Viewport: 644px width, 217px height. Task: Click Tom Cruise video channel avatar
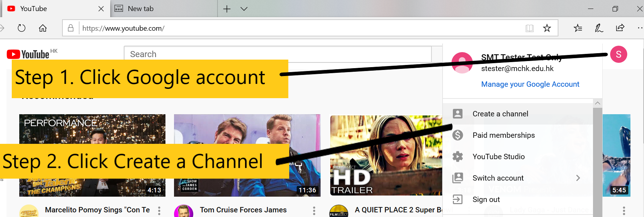click(183, 211)
